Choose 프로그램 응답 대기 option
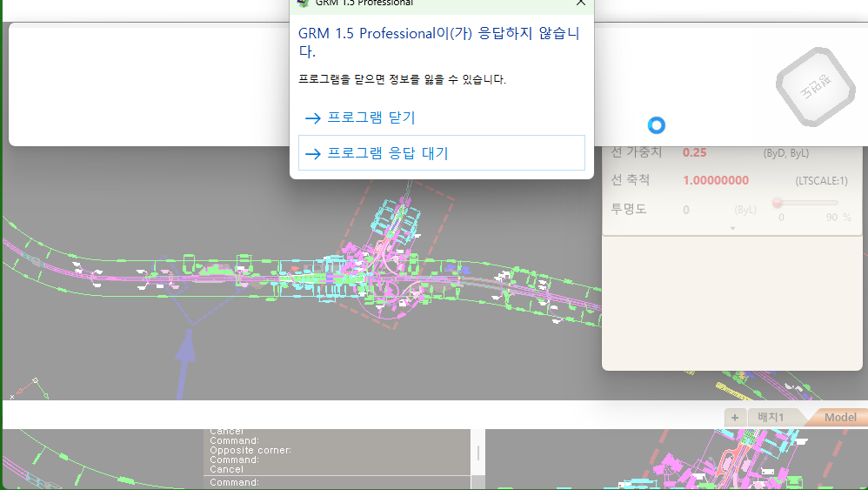 click(x=442, y=153)
